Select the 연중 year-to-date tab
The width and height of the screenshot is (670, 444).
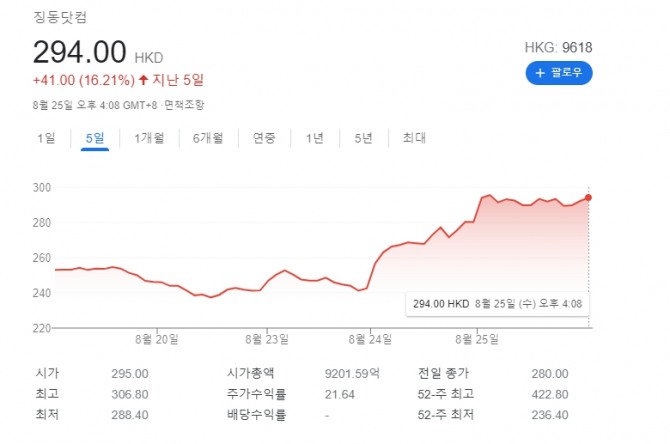tap(264, 138)
